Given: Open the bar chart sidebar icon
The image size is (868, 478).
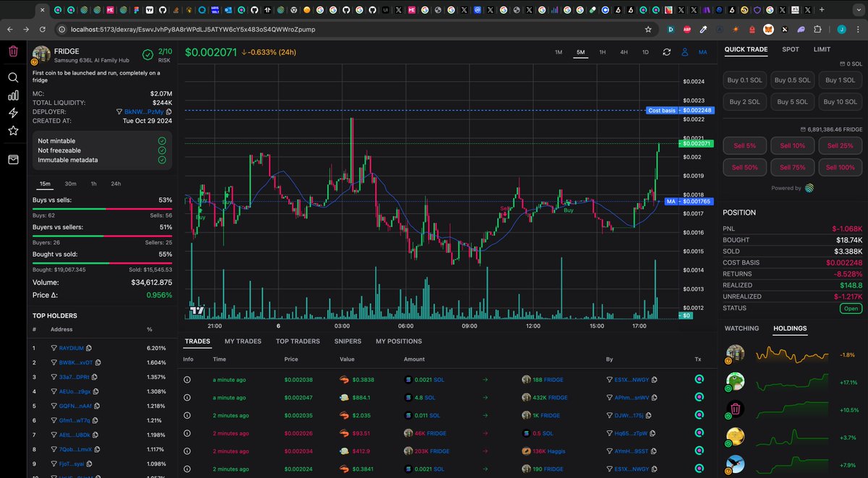Looking at the screenshot, I should click(13, 95).
